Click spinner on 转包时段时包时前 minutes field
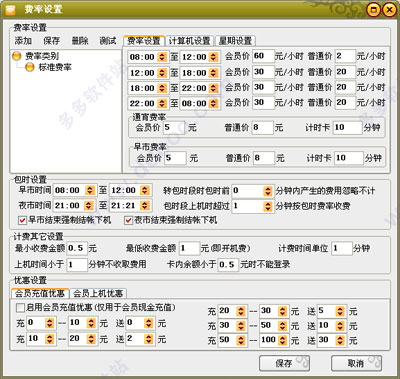Screen dimensions: 400x379 click(268, 191)
